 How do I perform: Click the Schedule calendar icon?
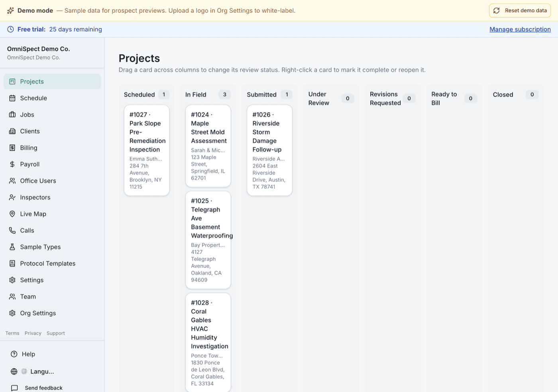(12, 98)
